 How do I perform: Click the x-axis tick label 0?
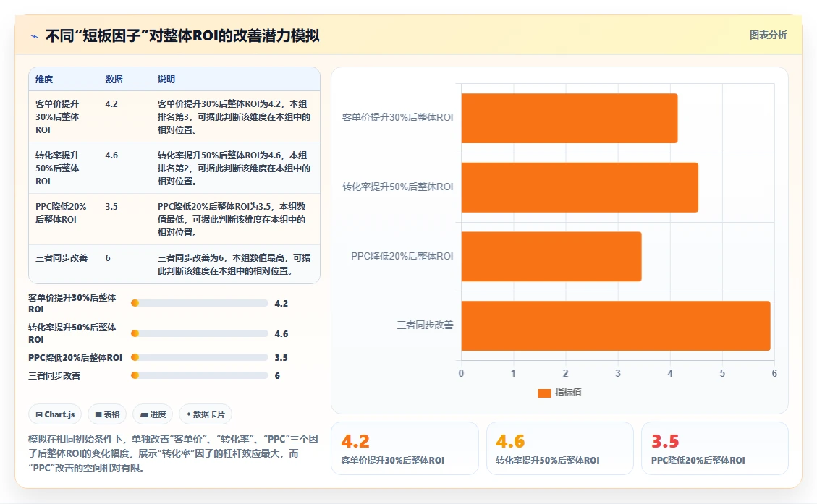(x=461, y=373)
